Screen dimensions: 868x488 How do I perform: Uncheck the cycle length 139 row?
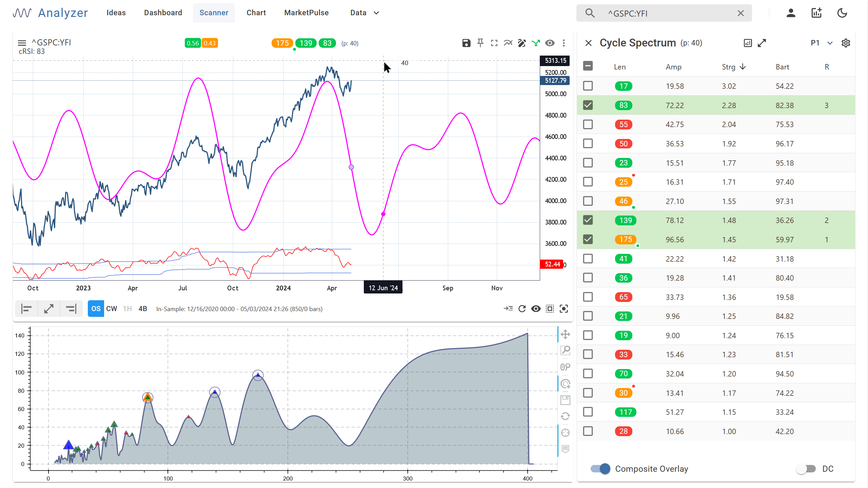click(x=588, y=220)
